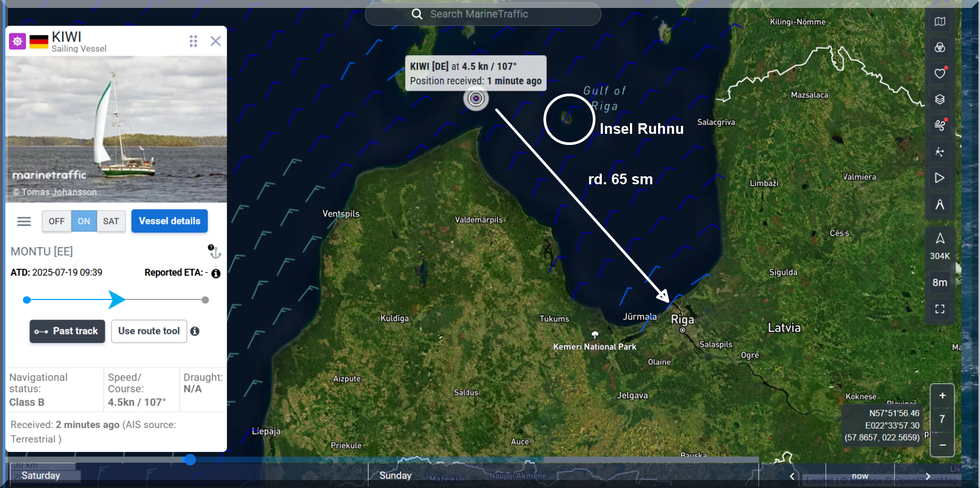Select the ON tracking option
This screenshot has height=488, width=980.
(x=84, y=221)
